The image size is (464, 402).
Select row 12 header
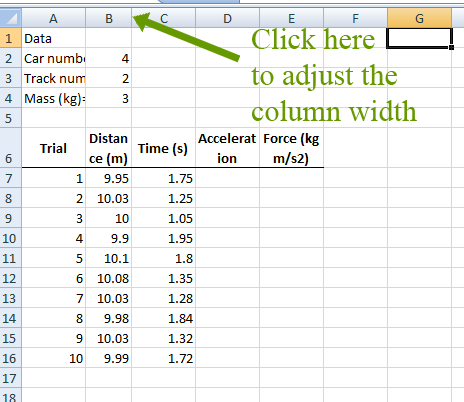point(11,278)
